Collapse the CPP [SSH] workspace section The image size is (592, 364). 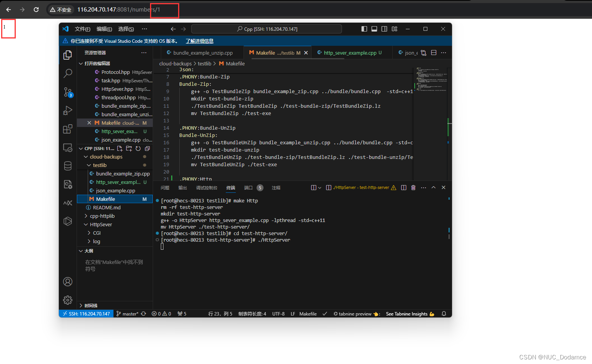pyautogui.click(x=81, y=149)
